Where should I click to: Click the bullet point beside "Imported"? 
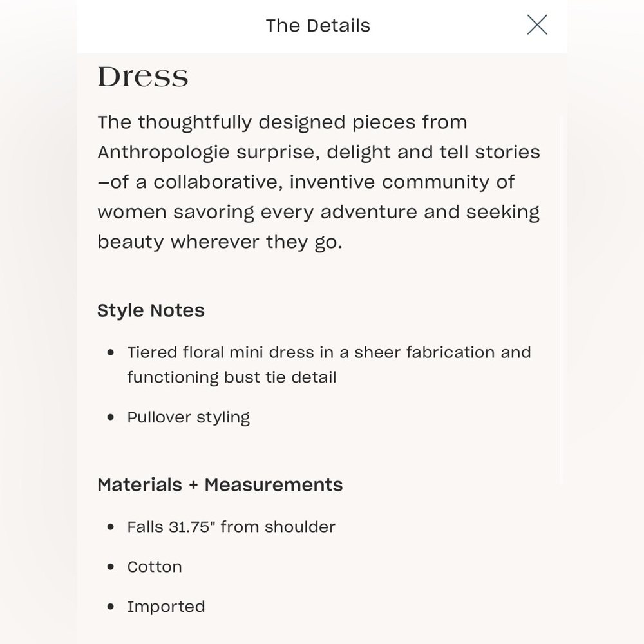[x=111, y=607]
